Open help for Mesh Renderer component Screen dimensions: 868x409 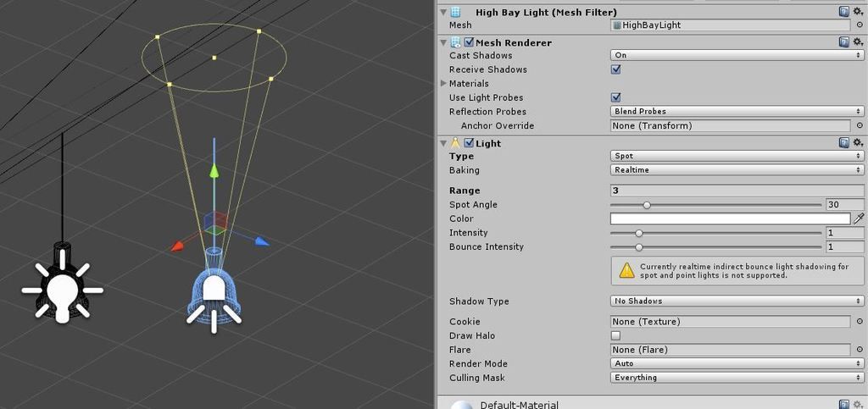pos(843,42)
